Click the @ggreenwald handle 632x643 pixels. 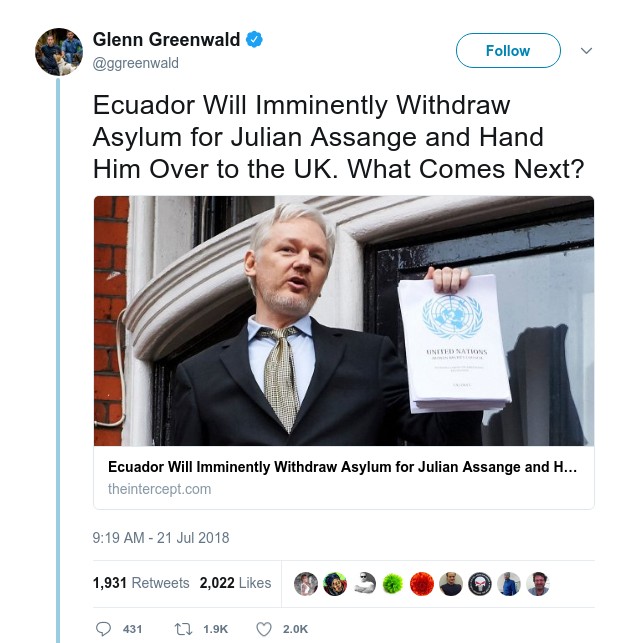pyautogui.click(x=136, y=63)
